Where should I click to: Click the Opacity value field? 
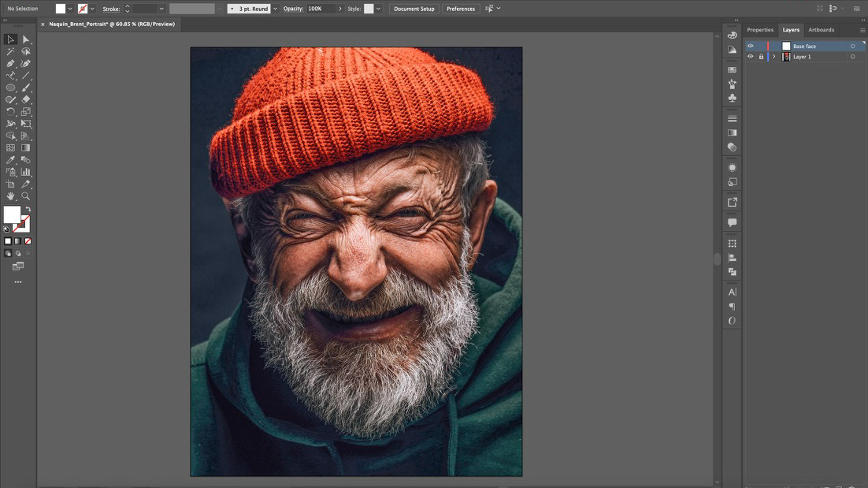pos(320,9)
